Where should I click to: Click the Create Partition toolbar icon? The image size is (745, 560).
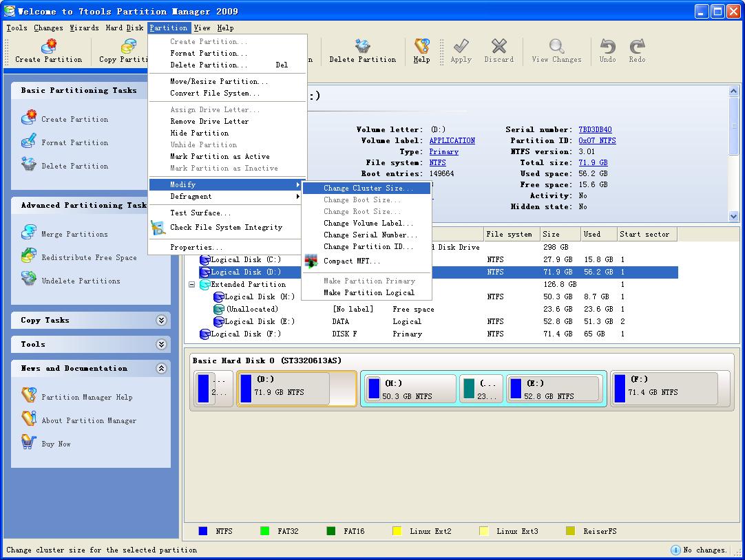pos(48,47)
